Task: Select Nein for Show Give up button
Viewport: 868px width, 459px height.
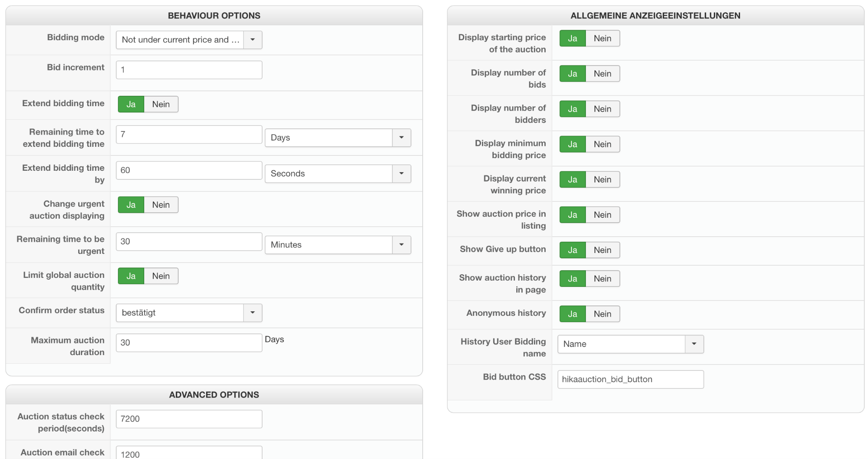Action: 602,250
